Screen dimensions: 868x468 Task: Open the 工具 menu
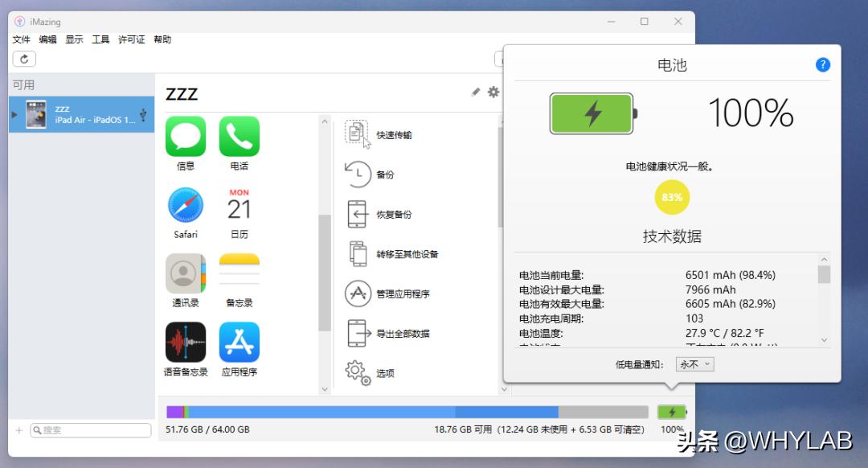click(x=100, y=39)
